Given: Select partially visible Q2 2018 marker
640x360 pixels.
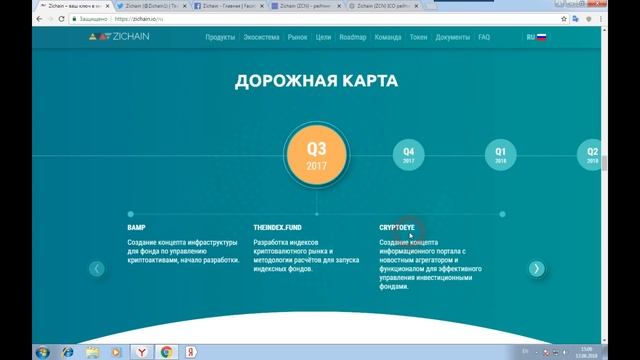Looking at the screenshot, I should (589, 155).
